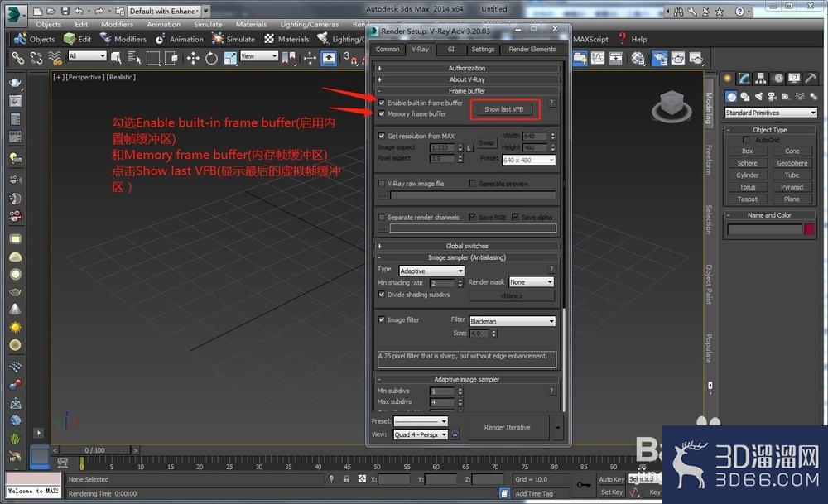Open the Modify command panel tab
The width and height of the screenshot is (828, 504).
pos(744,78)
